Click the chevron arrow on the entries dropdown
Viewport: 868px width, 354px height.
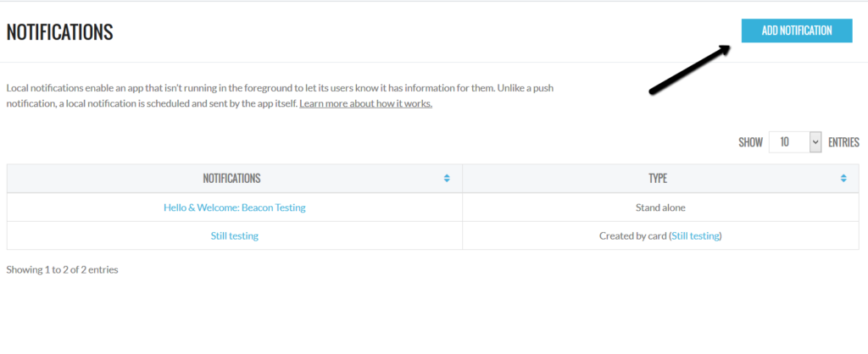pyautogui.click(x=815, y=142)
